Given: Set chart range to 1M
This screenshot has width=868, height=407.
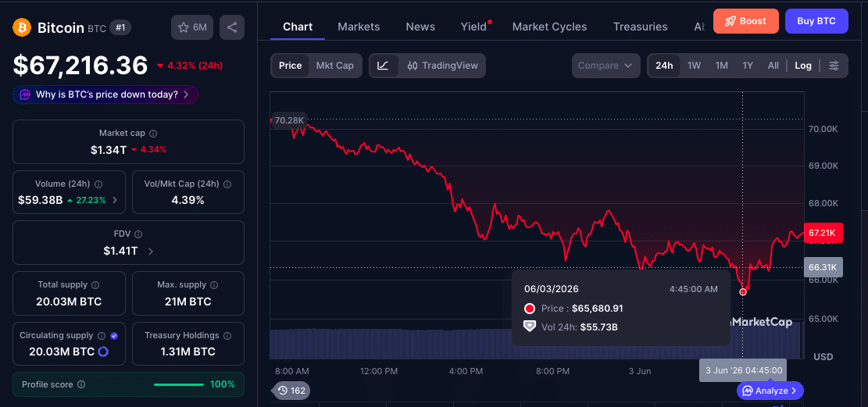Looking at the screenshot, I should click(721, 66).
